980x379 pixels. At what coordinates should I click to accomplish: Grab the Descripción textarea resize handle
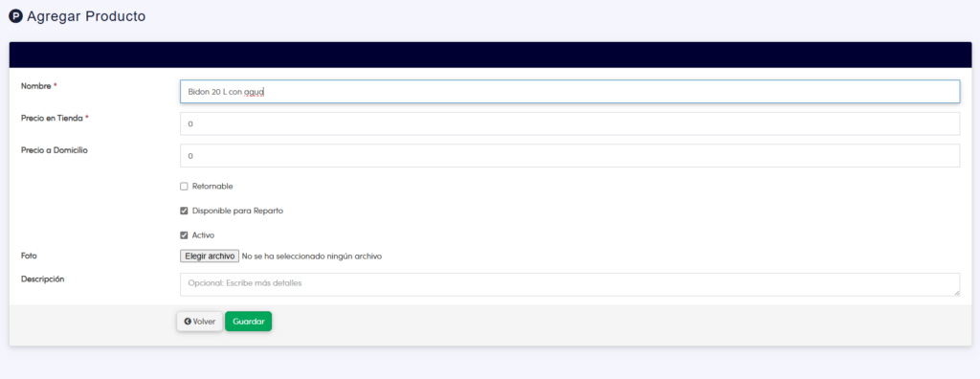[x=956, y=293]
